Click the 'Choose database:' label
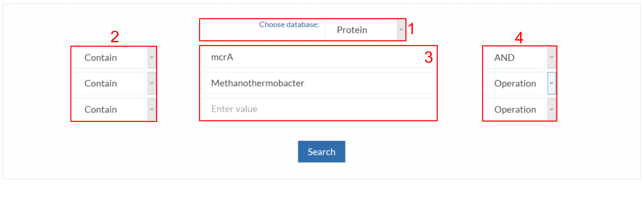This screenshot has height=201, width=644. 289,25
